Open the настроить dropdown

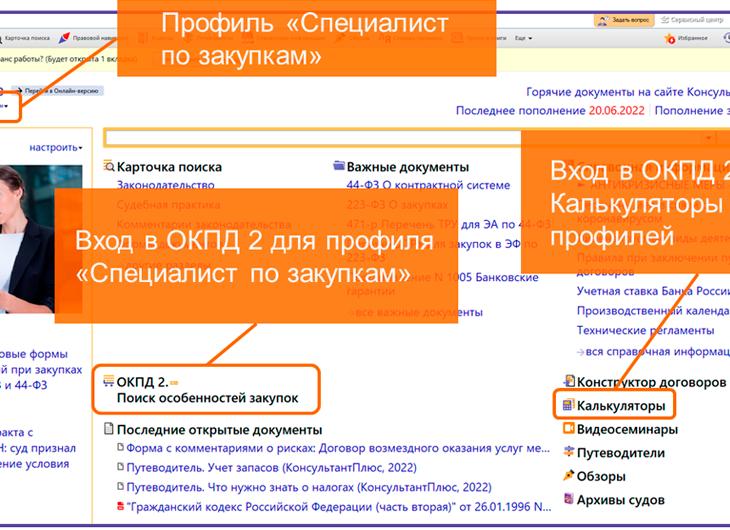coord(56,148)
